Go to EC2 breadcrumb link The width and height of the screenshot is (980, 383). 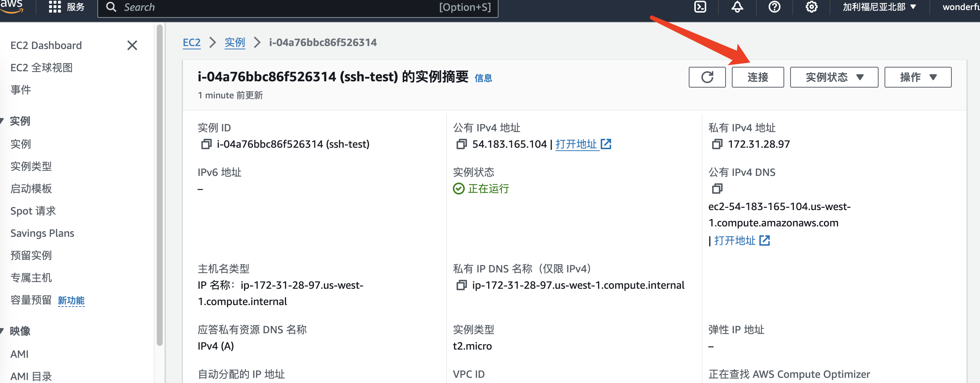coord(192,42)
